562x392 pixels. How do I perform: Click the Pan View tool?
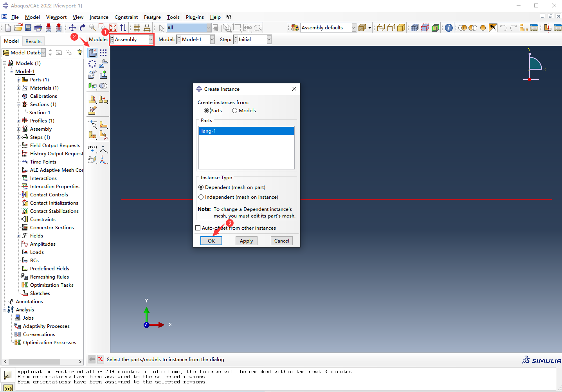[72, 28]
